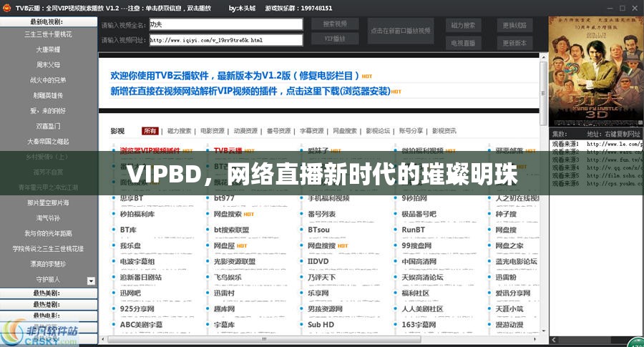Click the web panel horizontal scrollbar thumb
This screenshot has height=347, width=644.
tap(264, 340)
